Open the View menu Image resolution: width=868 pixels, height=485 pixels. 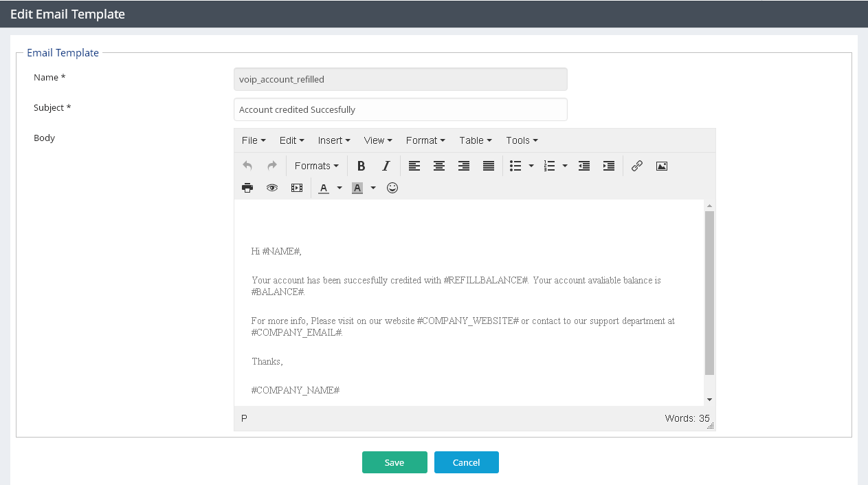coord(378,140)
